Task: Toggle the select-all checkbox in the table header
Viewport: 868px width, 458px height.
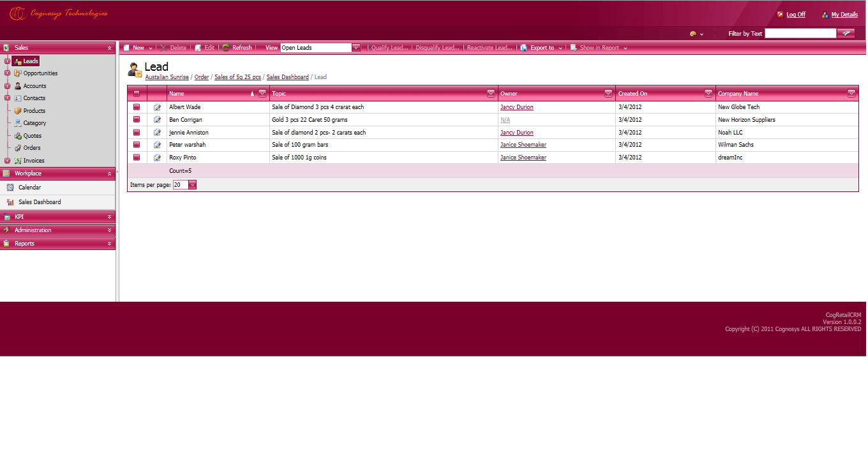Action: [137, 94]
